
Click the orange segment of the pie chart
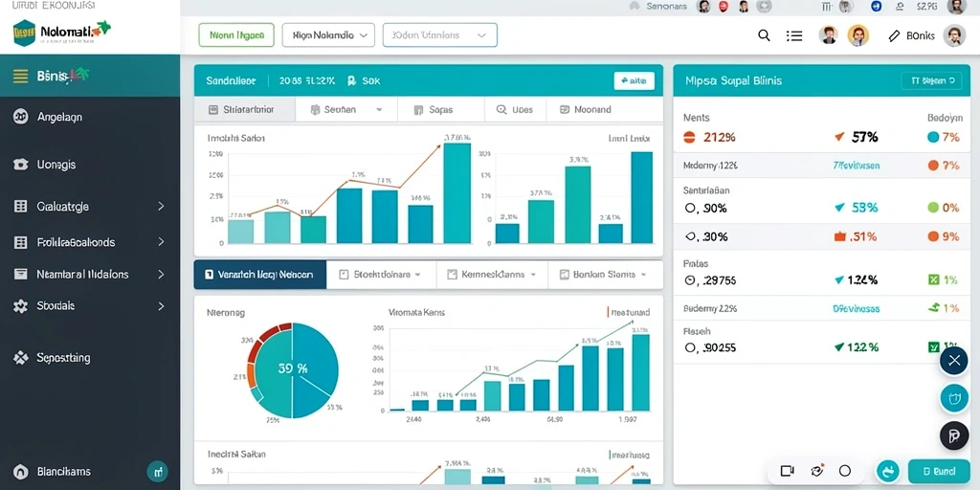251,375
